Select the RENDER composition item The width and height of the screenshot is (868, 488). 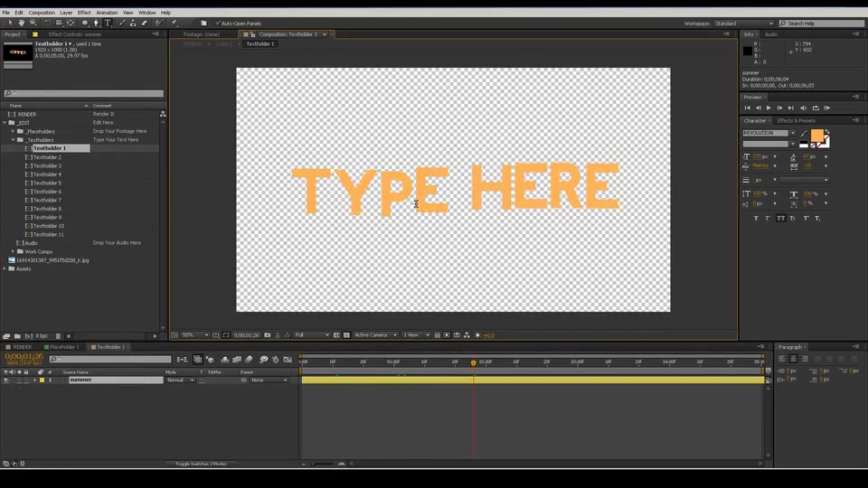(x=26, y=114)
